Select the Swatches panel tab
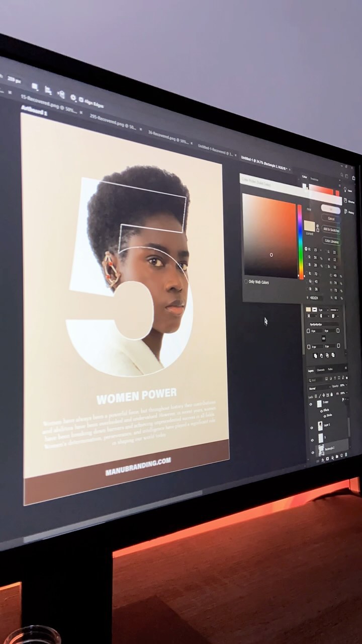This screenshot has width=362, height=644. (x=314, y=179)
